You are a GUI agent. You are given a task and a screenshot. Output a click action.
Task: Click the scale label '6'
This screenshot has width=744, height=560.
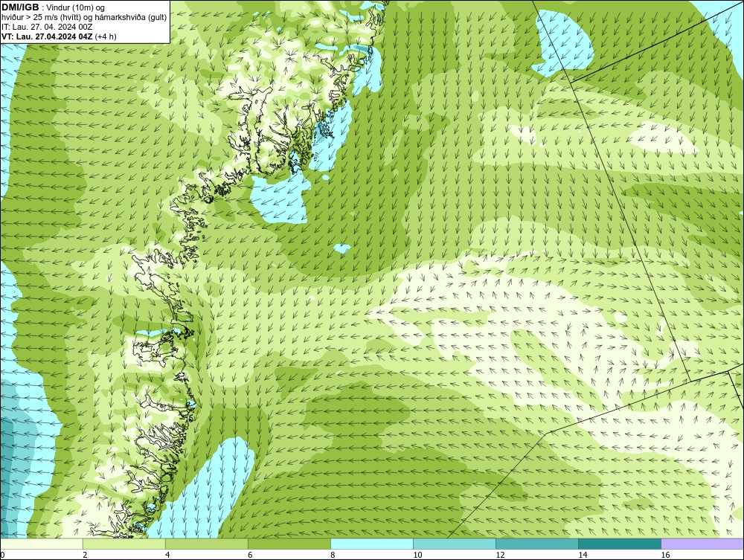pyautogui.click(x=250, y=556)
